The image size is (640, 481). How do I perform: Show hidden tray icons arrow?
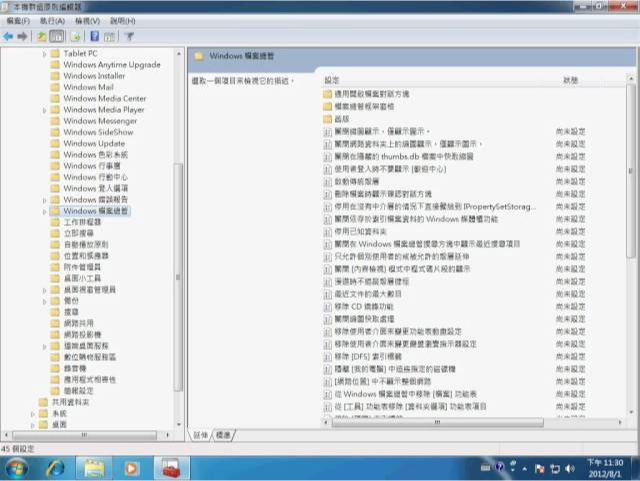coord(524,469)
